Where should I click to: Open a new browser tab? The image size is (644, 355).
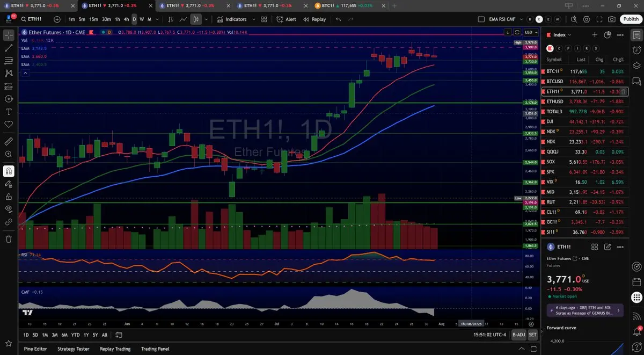(x=394, y=5)
